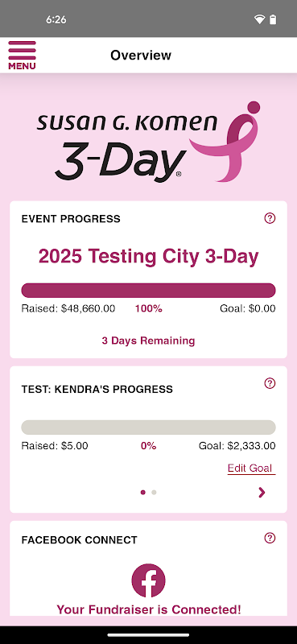Screen dimensions: 297x644
Task: Click the Edit Goal link
Action: point(251,469)
